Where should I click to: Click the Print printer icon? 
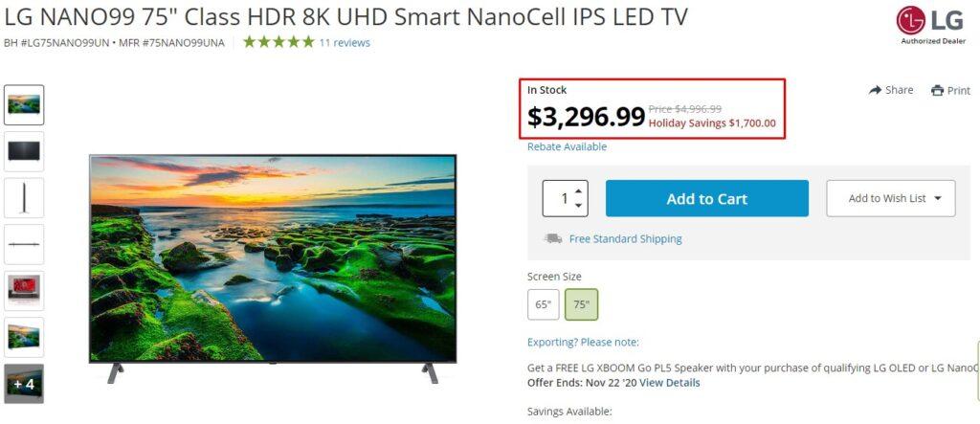[937, 91]
